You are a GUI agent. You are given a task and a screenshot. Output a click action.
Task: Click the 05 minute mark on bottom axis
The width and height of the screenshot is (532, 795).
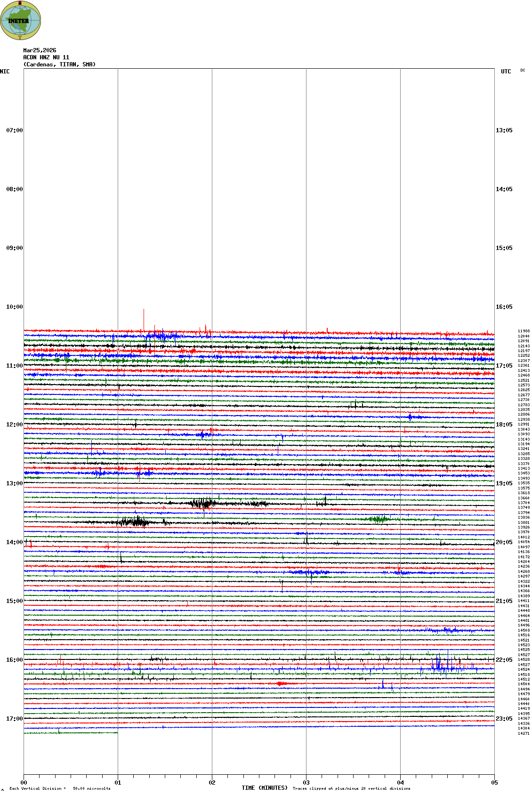coord(494,783)
